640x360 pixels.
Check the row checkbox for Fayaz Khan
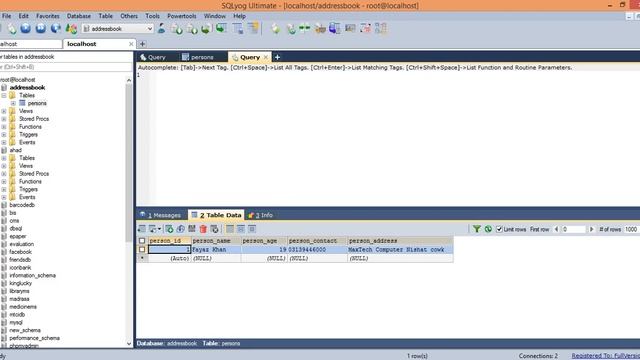click(x=142, y=249)
